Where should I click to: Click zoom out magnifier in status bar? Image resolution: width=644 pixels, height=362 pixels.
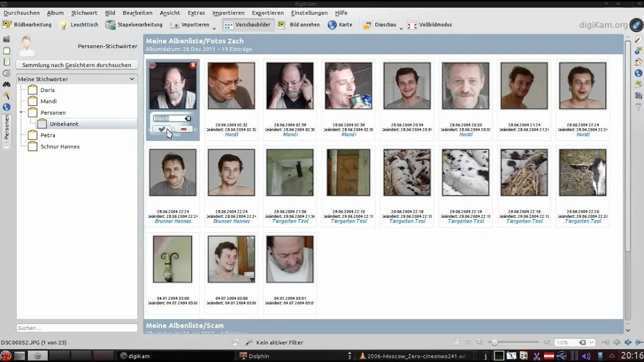click(x=479, y=342)
